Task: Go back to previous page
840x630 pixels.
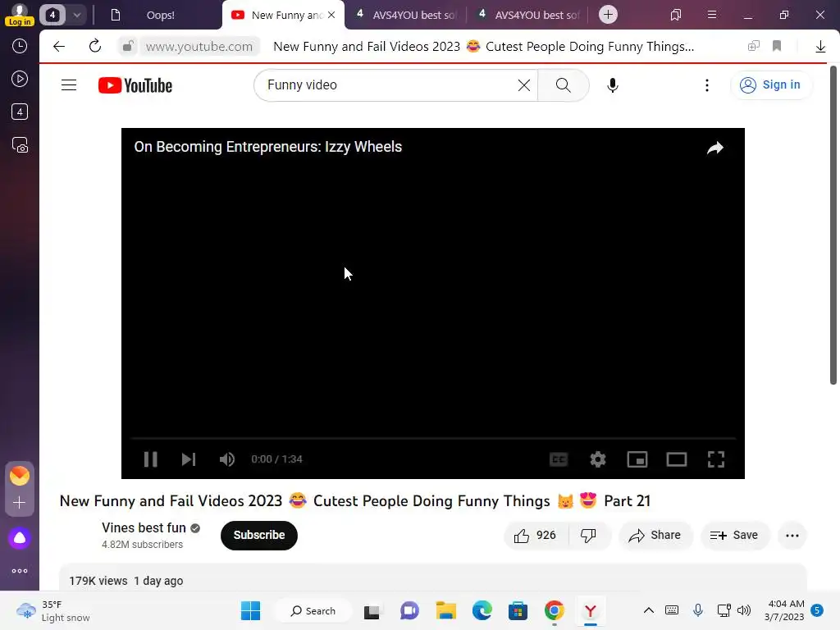Action: [59, 47]
